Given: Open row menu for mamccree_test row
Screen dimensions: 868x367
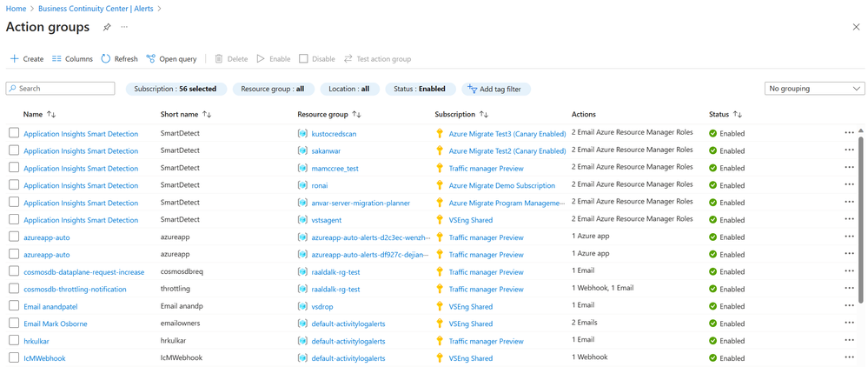Looking at the screenshot, I should (x=849, y=168).
